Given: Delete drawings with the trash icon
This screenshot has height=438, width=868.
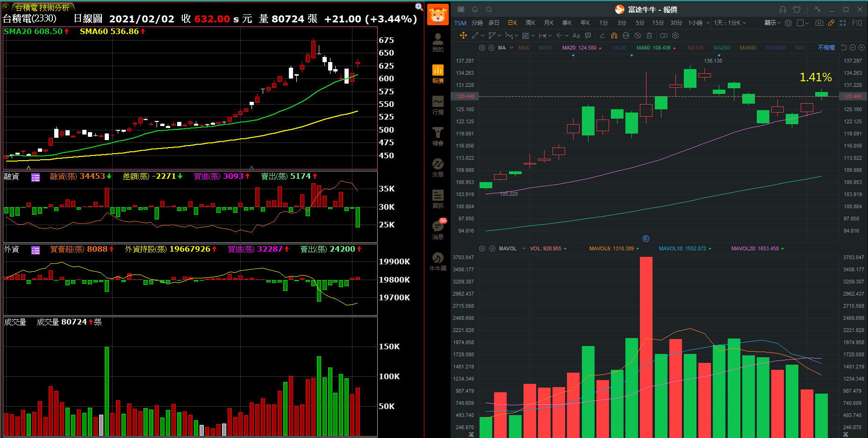Looking at the screenshot, I should point(649,35).
